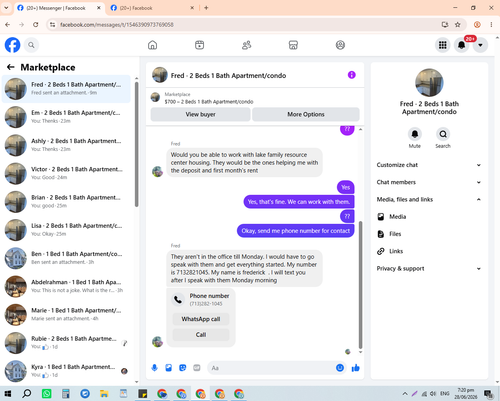The width and height of the screenshot is (500, 401).
Task: Click the Call button under phone number
Action: 201,335
